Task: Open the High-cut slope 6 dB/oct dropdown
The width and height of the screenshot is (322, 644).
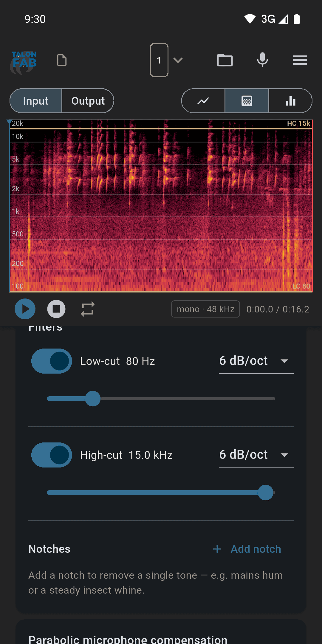Action: click(x=256, y=455)
